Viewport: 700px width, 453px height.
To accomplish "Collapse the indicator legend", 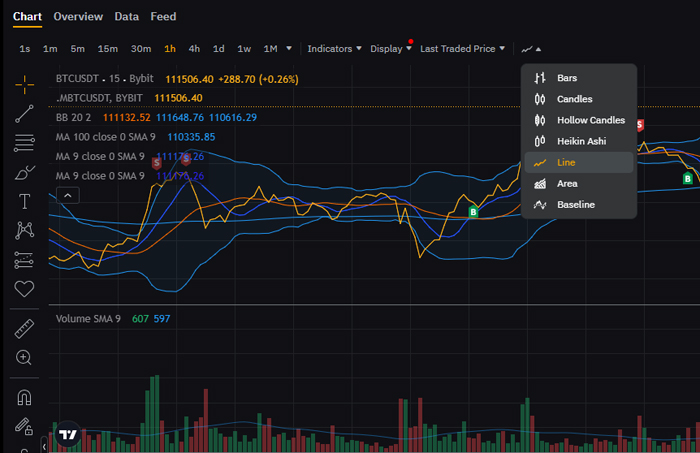I will 68,195.
